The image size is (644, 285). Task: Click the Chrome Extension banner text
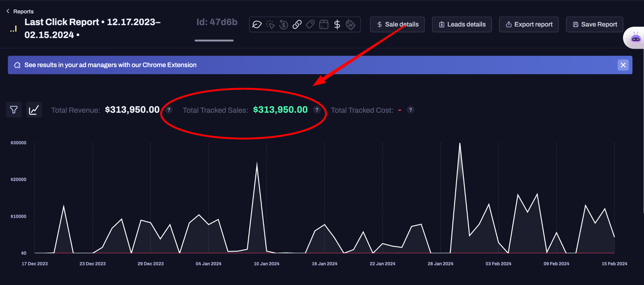coord(110,65)
